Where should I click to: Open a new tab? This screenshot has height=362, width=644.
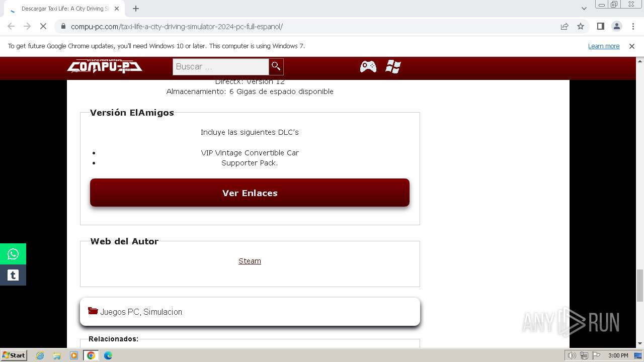pyautogui.click(x=136, y=9)
